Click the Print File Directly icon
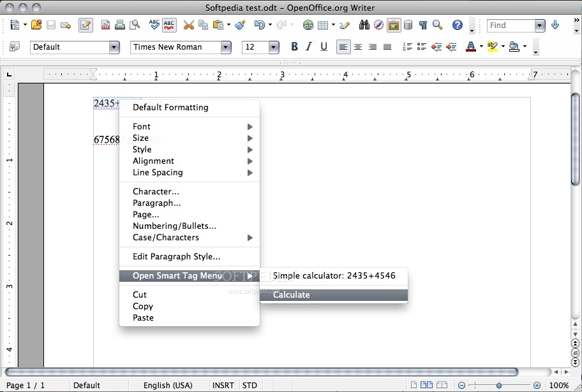Viewport: 582px width, 392px height. (x=119, y=25)
